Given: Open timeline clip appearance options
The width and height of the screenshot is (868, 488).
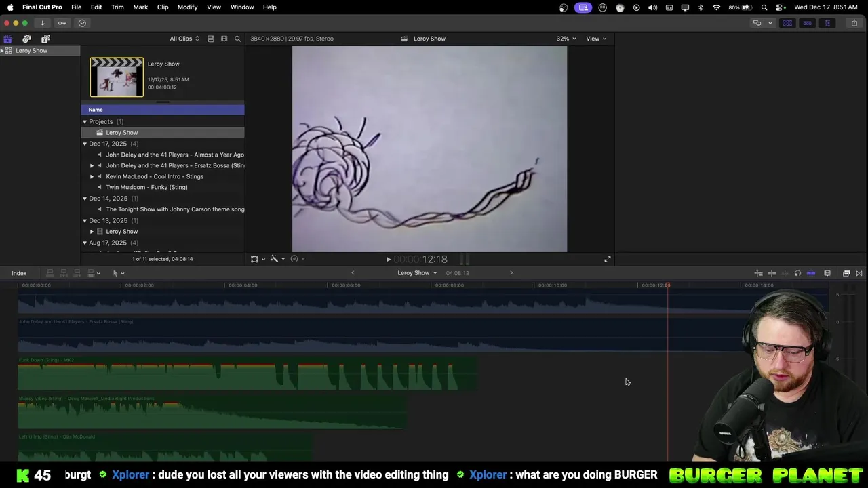Looking at the screenshot, I should [827, 273].
